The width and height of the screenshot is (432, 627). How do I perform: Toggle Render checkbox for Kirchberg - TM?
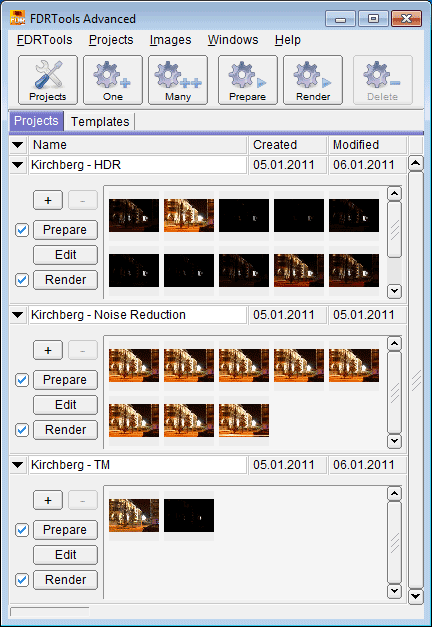pos(22,580)
